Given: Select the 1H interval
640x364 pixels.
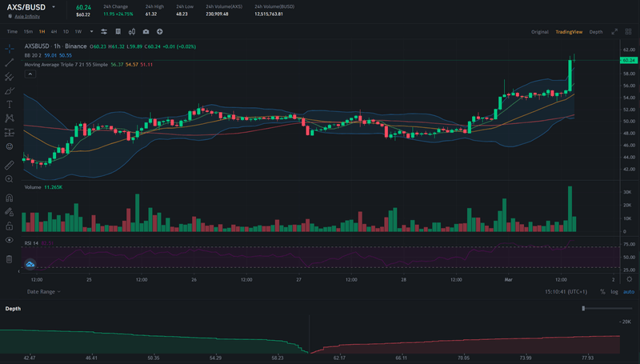Looking at the screenshot, I should coord(42,31).
